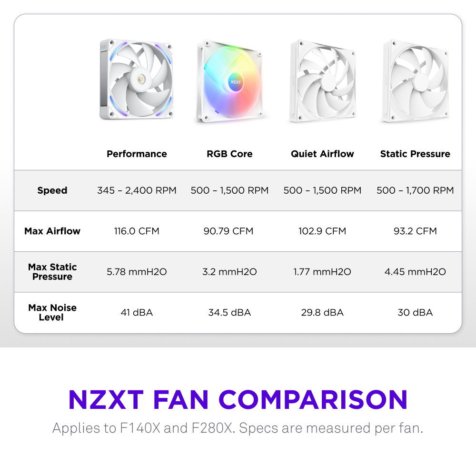This screenshot has height=476, width=476.
Task: Select the Max Noise Level row label
Action: (x=52, y=312)
